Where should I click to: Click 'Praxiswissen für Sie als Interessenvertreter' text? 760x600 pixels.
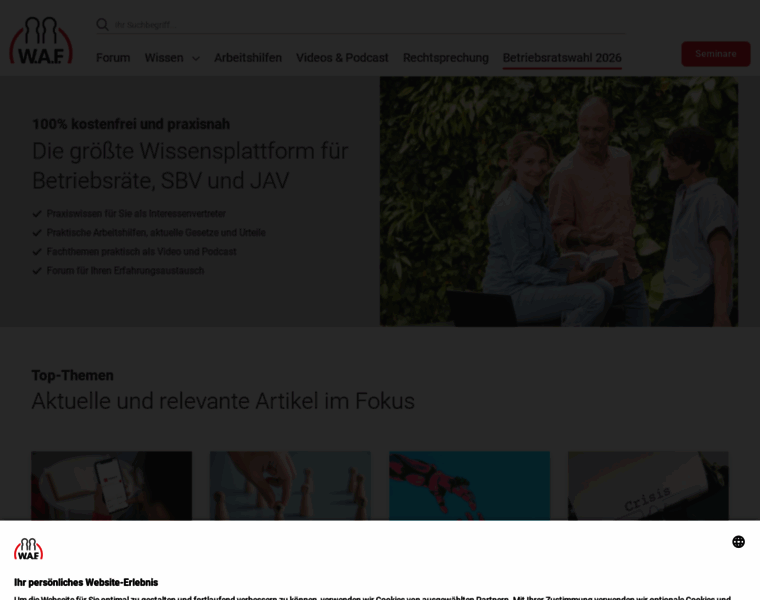(136, 214)
